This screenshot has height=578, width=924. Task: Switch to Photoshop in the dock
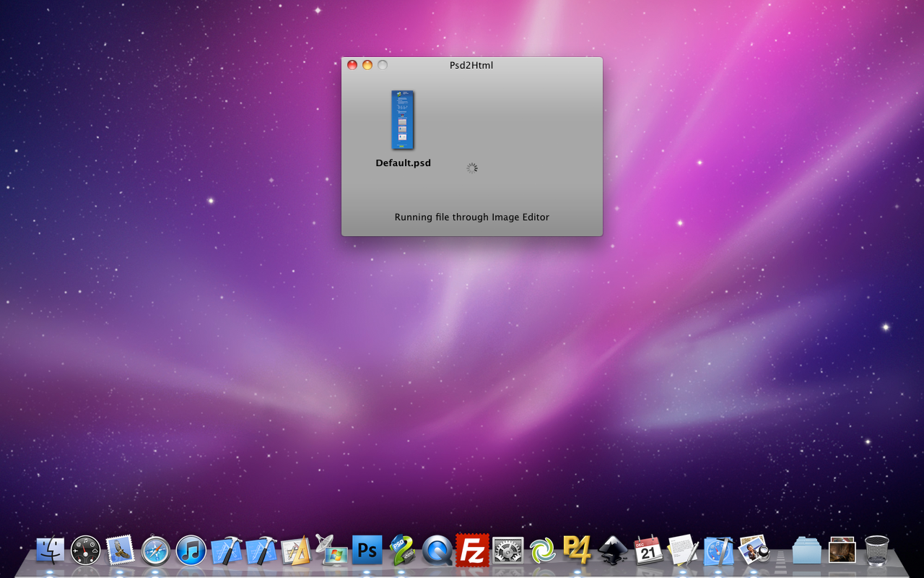[367, 551]
